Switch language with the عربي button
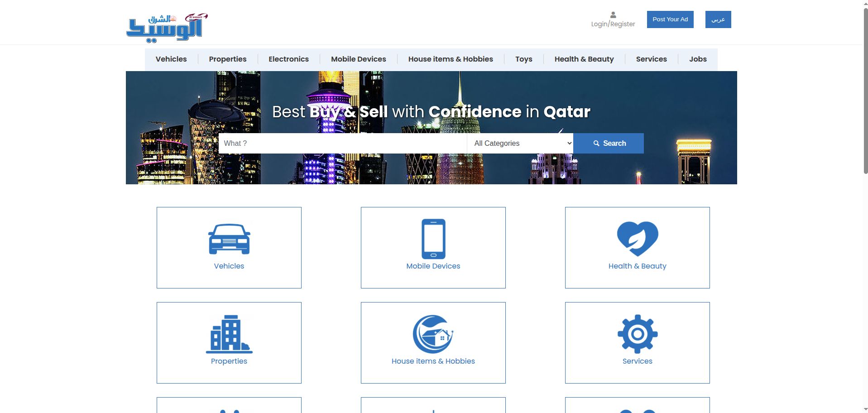The width and height of the screenshot is (868, 413). (x=718, y=19)
